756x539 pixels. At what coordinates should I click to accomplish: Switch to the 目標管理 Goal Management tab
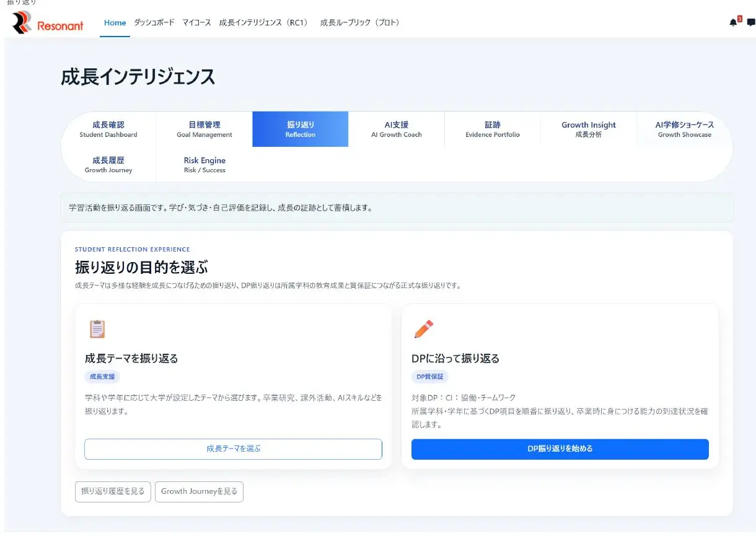coord(204,129)
